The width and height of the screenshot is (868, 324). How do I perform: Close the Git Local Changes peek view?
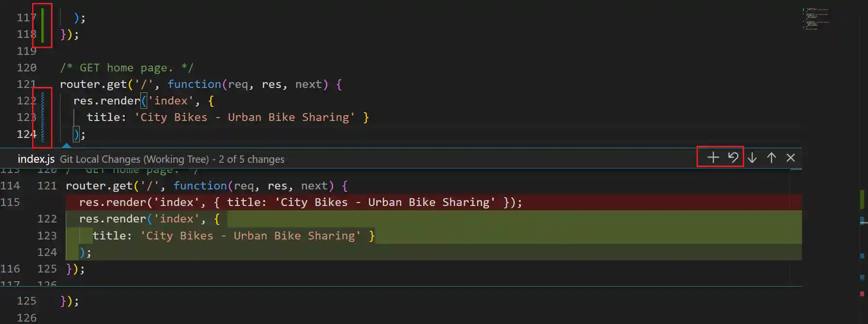791,157
